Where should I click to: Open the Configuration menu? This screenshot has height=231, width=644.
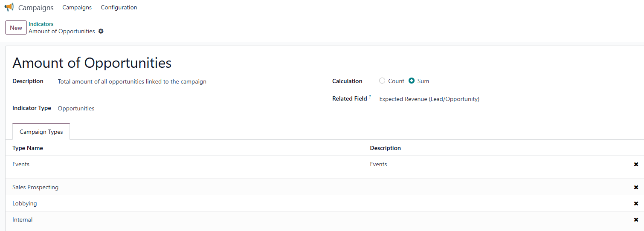[x=119, y=7]
